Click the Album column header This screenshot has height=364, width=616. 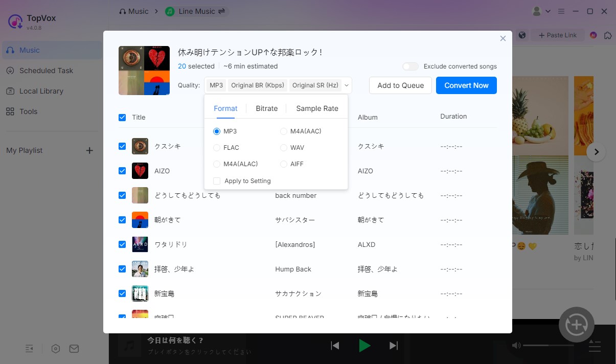click(x=368, y=117)
